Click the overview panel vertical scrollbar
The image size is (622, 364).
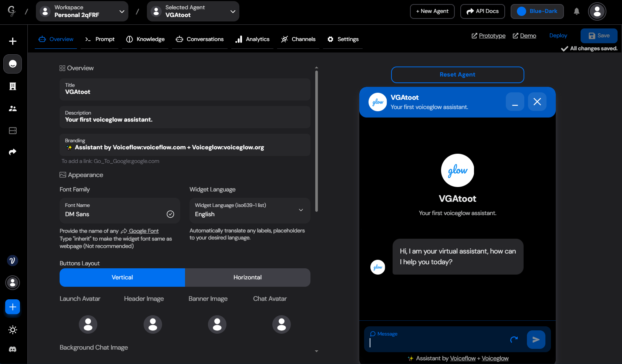pos(316,140)
